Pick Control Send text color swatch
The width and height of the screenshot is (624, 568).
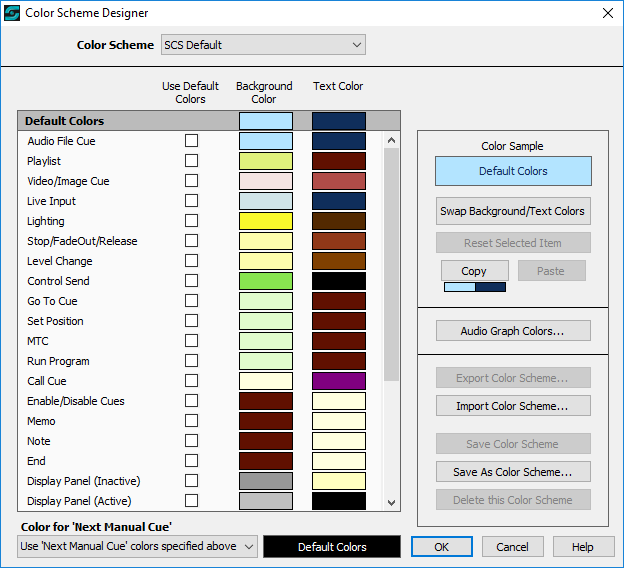339,281
